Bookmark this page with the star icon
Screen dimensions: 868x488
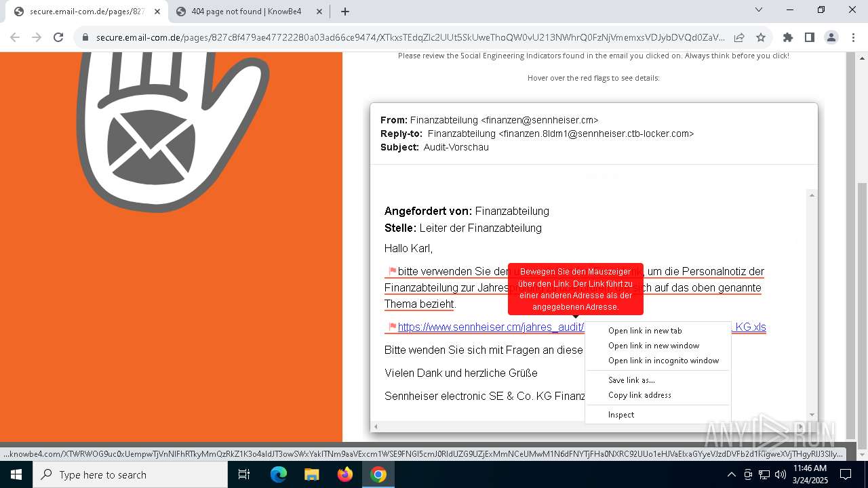[x=761, y=37]
